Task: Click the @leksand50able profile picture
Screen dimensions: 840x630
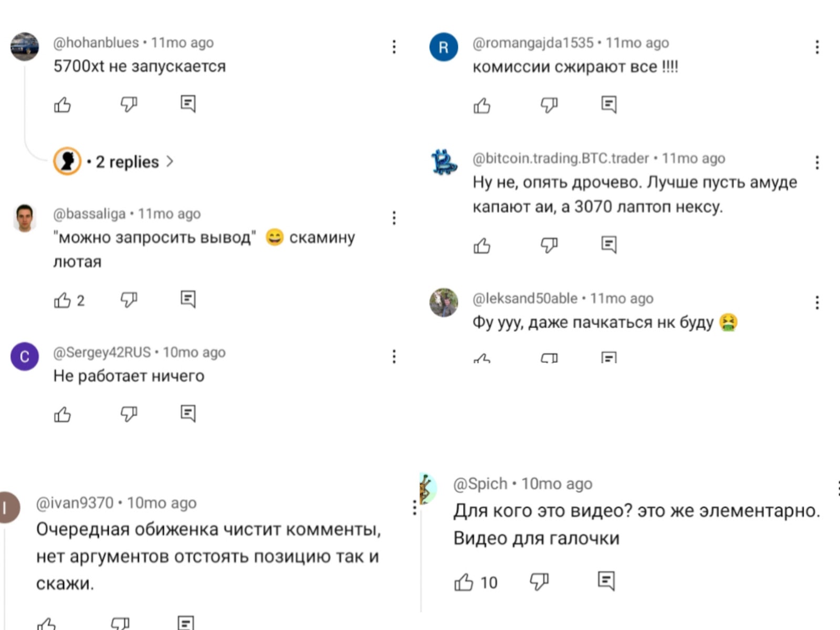Action: 444,302
